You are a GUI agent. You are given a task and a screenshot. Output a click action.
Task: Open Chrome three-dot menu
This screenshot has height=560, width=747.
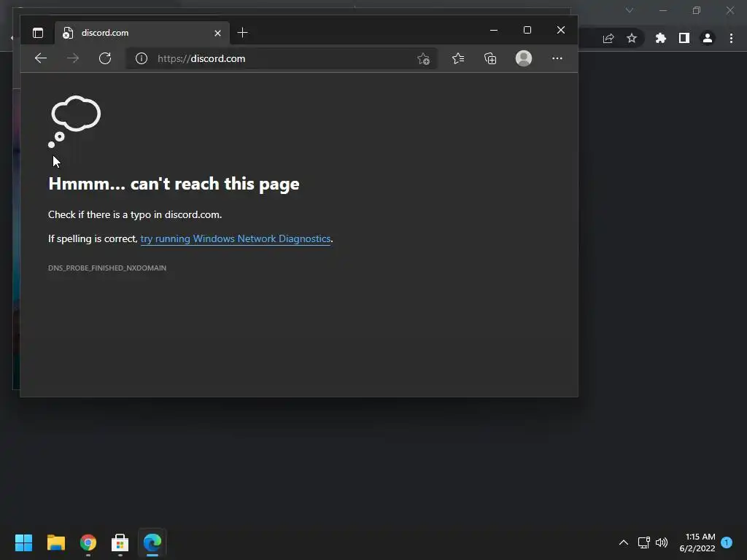(731, 38)
